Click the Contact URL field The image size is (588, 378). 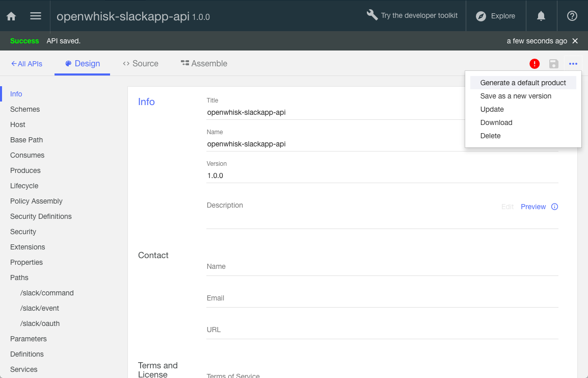[383, 330]
